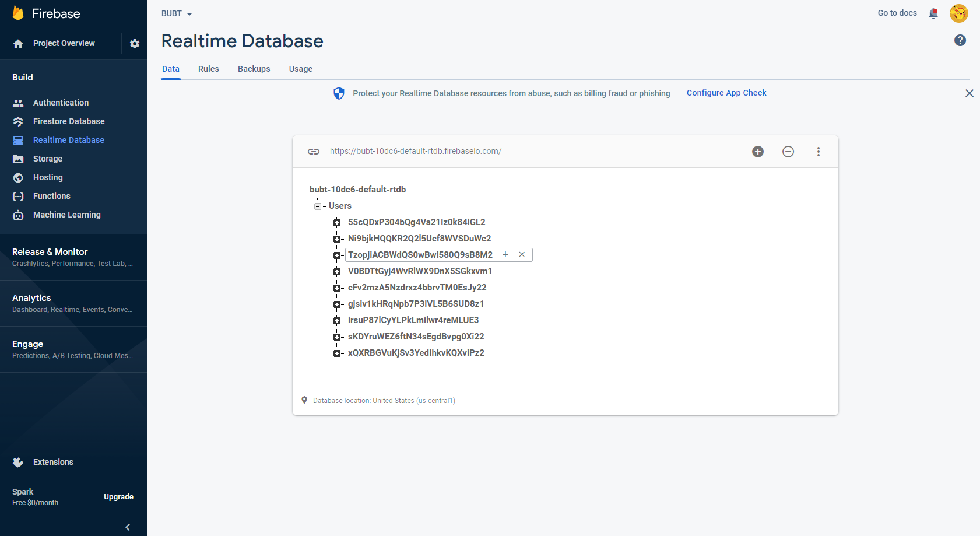Switch to the Rules tab
This screenshot has height=536, width=980.
[x=208, y=69]
